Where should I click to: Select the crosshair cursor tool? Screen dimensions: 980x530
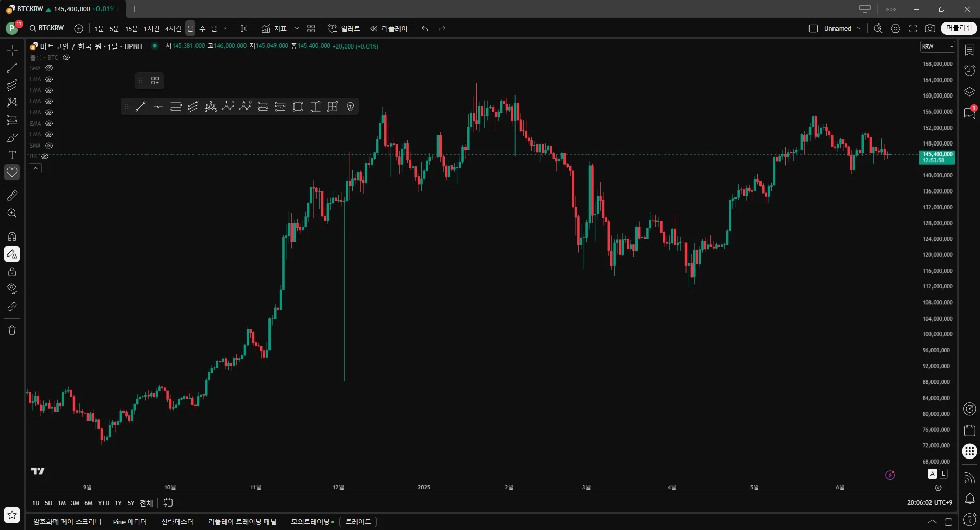tap(12, 50)
